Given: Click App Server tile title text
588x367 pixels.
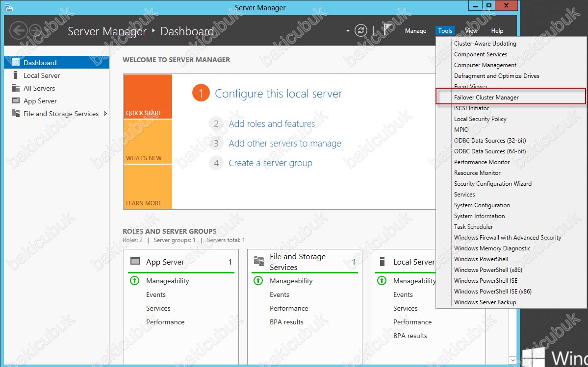Looking at the screenshot, I should click(x=165, y=262).
